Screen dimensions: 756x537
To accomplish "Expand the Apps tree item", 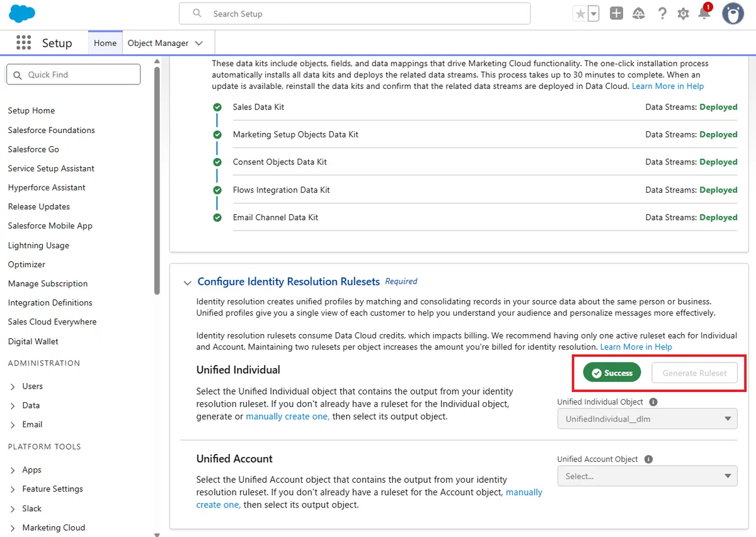I will 13,470.
